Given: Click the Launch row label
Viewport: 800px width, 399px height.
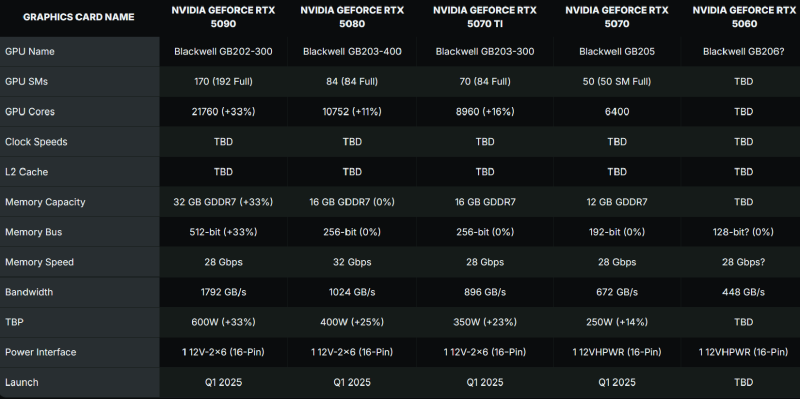Looking at the screenshot, I should [80, 383].
